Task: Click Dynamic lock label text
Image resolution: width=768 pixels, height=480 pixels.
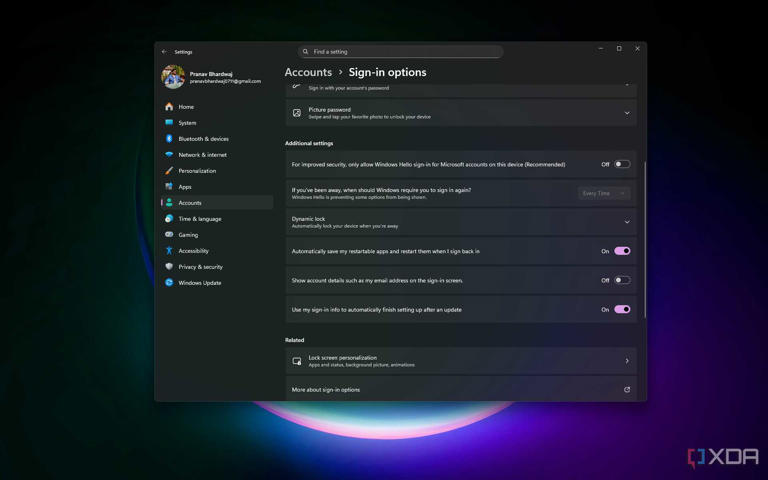Action: 308,219
